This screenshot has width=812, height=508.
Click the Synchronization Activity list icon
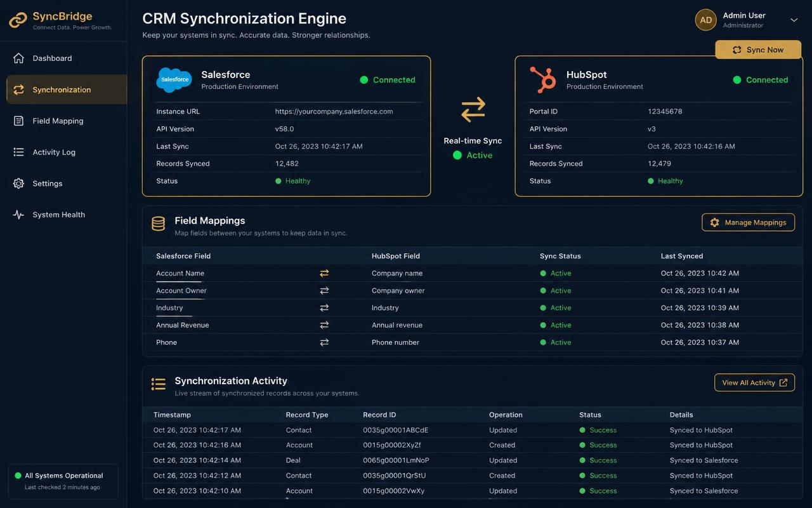[158, 384]
